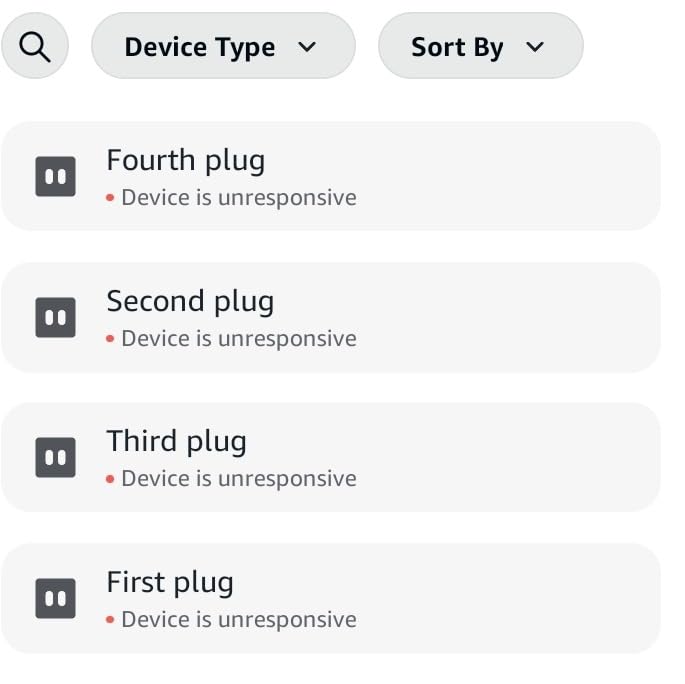Open the search magnifier icon
This screenshot has height=684, width=685.
35,47
